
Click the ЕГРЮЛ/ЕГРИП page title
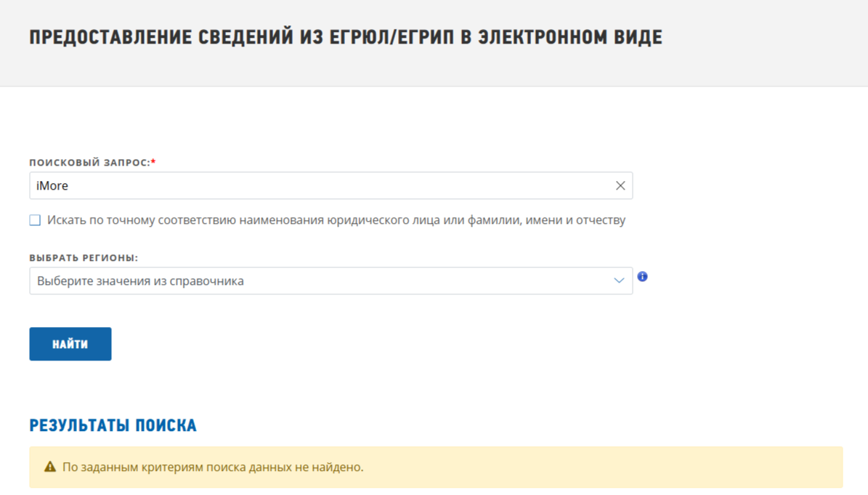[346, 37]
